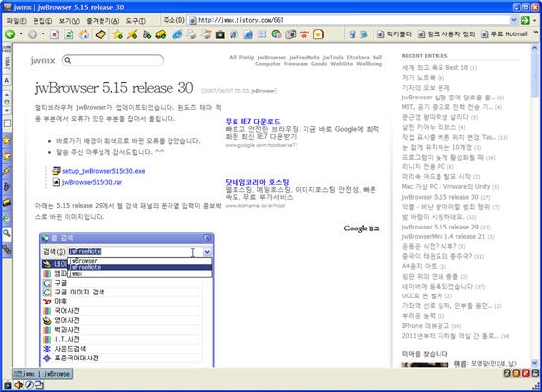542x392 pixels.
Task: Open the 럭키폴더 links bar shortcut
Action: [395, 34]
